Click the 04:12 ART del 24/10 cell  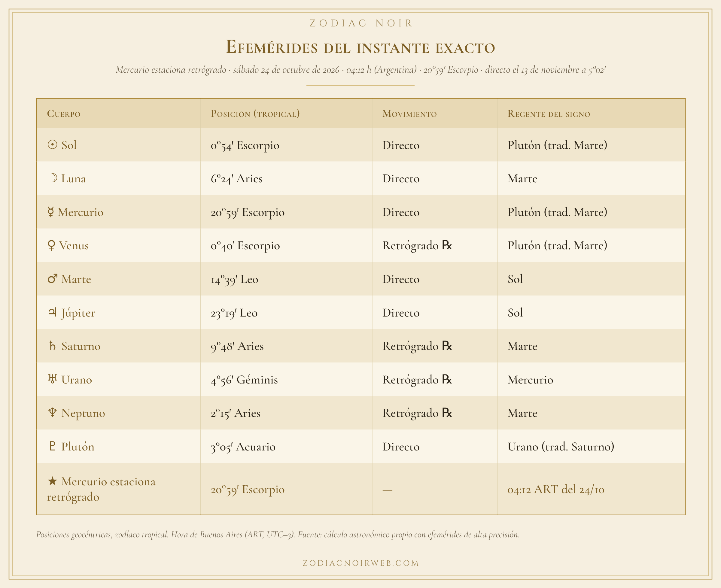pos(556,489)
